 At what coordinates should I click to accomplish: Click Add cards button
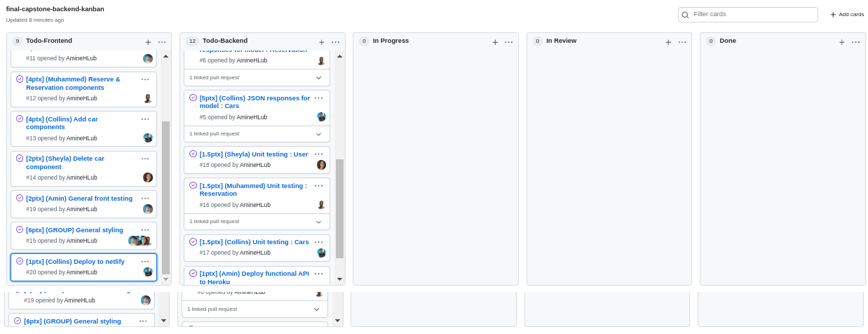point(847,15)
